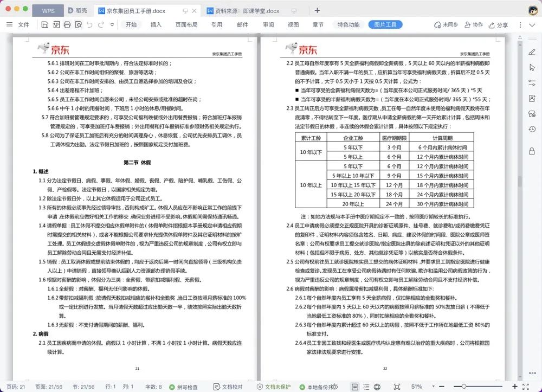This screenshot has width=542, height=392.
Task: Collapse the ribbon with the chevron arrow
Action: point(532,25)
